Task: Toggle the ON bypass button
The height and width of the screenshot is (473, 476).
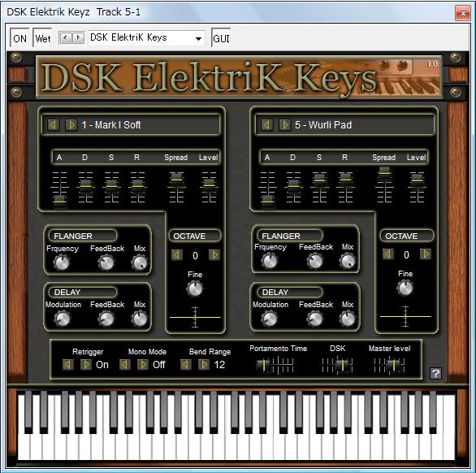Action: tap(19, 38)
